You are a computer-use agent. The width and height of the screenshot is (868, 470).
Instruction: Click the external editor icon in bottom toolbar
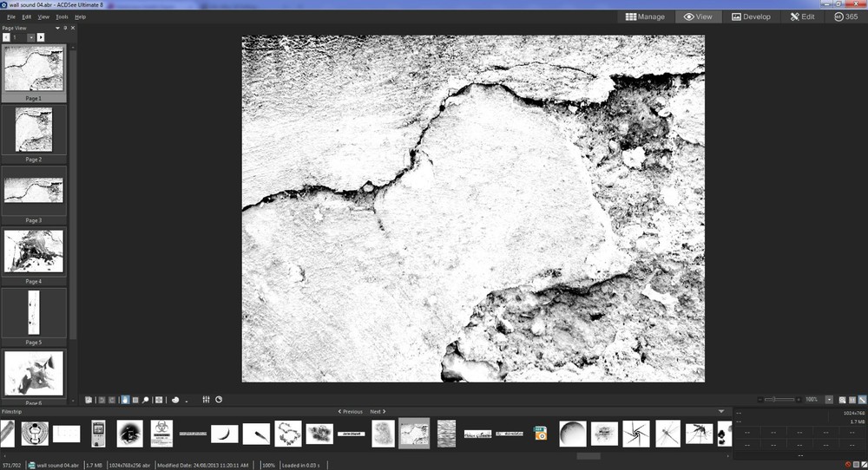[89, 400]
